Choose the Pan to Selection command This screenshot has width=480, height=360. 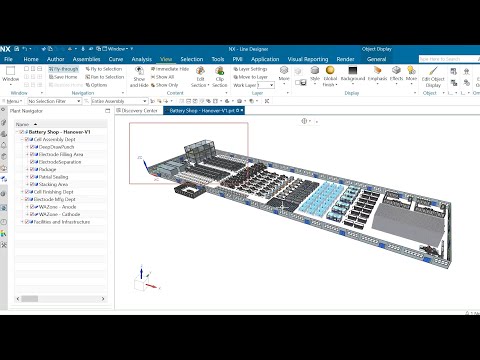pos(104,77)
